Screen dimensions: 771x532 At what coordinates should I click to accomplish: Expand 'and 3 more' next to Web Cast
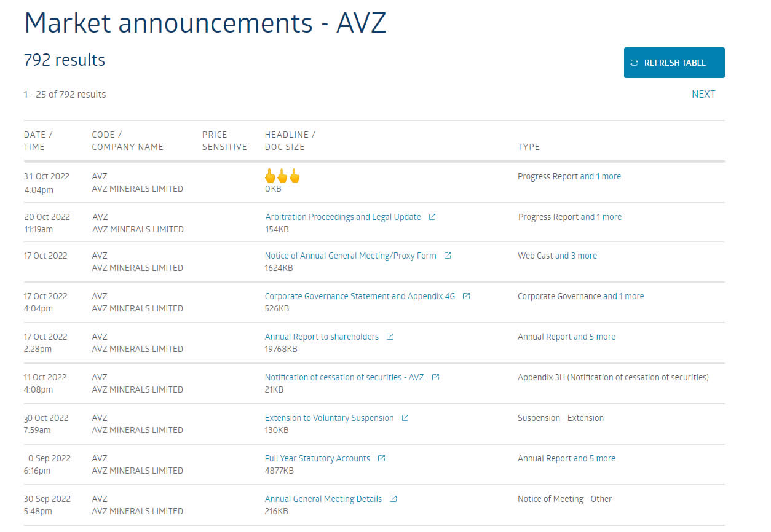(x=576, y=256)
